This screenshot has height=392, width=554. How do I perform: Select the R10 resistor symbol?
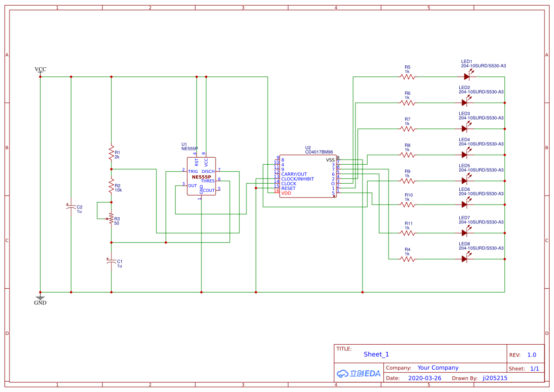tap(408, 205)
